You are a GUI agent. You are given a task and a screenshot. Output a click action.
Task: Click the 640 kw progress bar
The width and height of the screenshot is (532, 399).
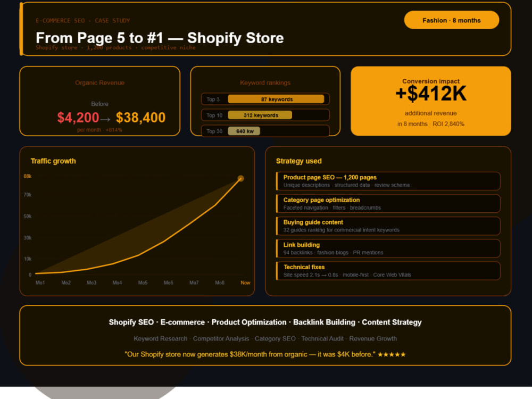pos(244,131)
